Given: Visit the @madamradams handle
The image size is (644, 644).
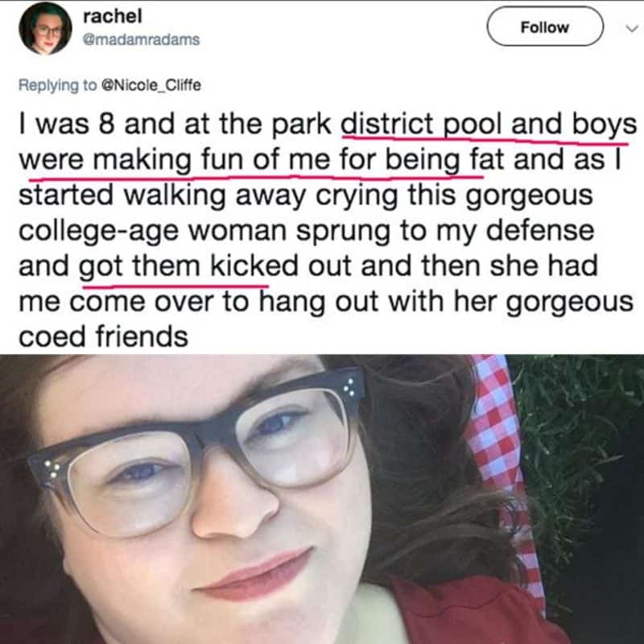Looking at the screenshot, I should pyautogui.click(x=142, y=39).
